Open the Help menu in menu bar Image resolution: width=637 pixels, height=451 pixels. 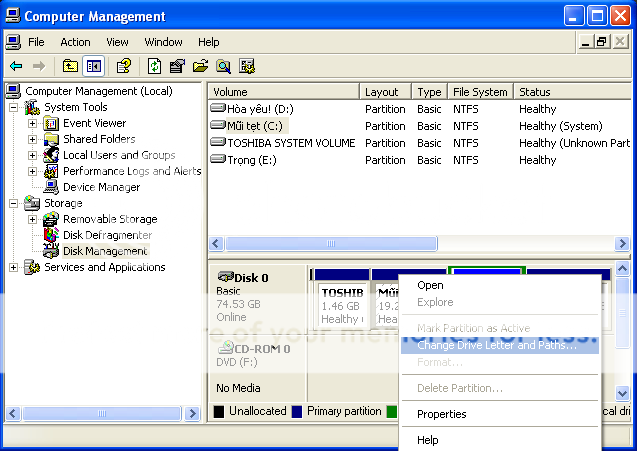209,42
